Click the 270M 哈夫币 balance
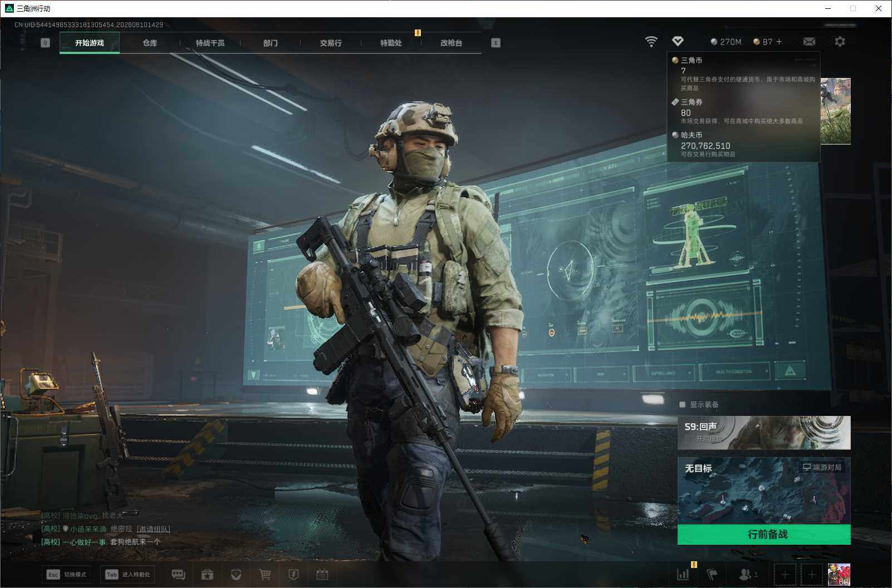 click(726, 42)
